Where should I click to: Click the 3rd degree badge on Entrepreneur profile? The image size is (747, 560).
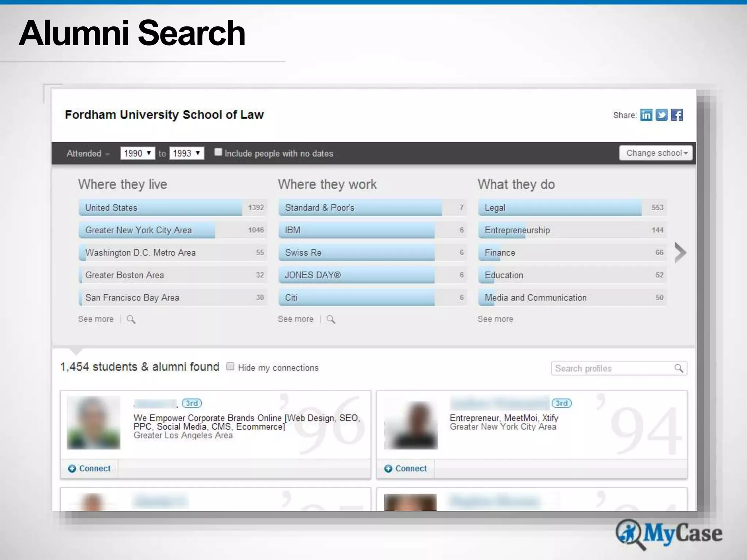click(561, 403)
